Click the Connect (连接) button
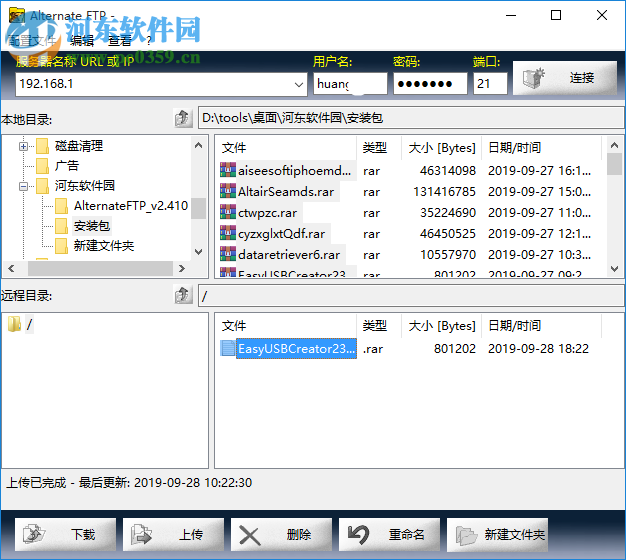The height and width of the screenshot is (560, 626). (565, 78)
